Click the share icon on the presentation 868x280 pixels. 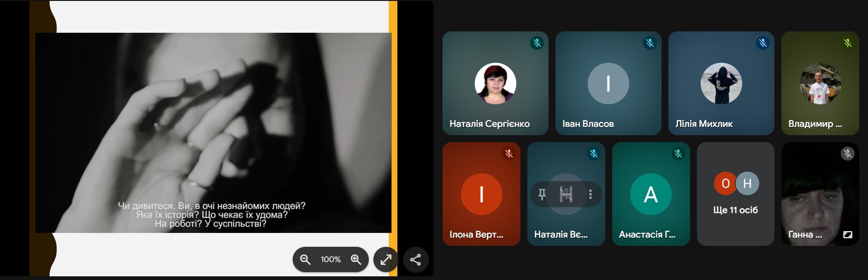[x=415, y=260]
